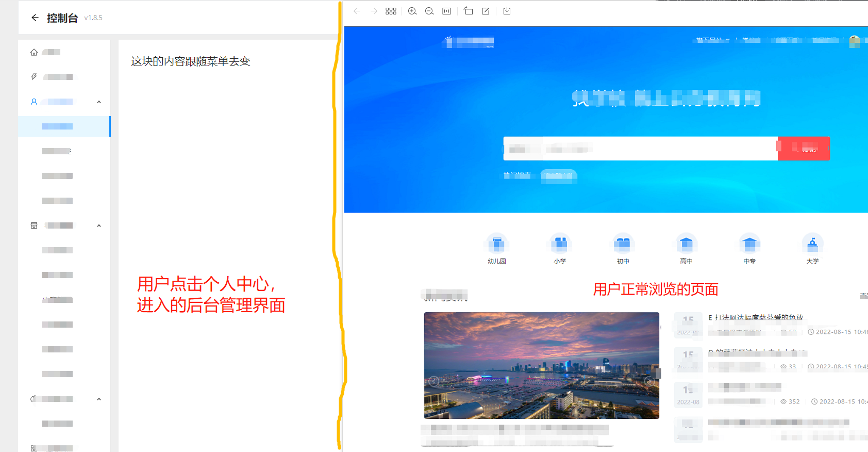Collapse the user menu group chevron
The width and height of the screenshot is (868, 452).
click(x=99, y=102)
